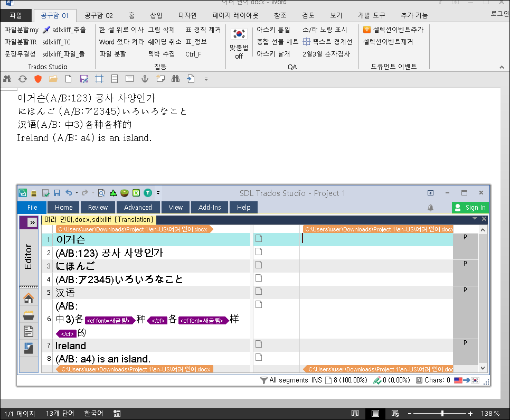Adjust the Word zoom slider handle
The height and width of the screenshot is (420, 510).
442,414
